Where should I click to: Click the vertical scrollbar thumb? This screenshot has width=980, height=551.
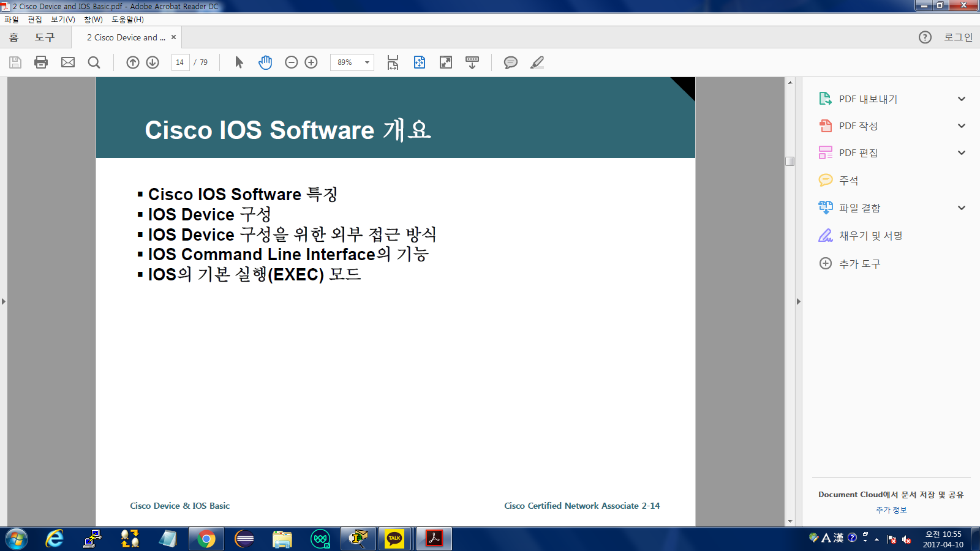click(x=790, y=161)
